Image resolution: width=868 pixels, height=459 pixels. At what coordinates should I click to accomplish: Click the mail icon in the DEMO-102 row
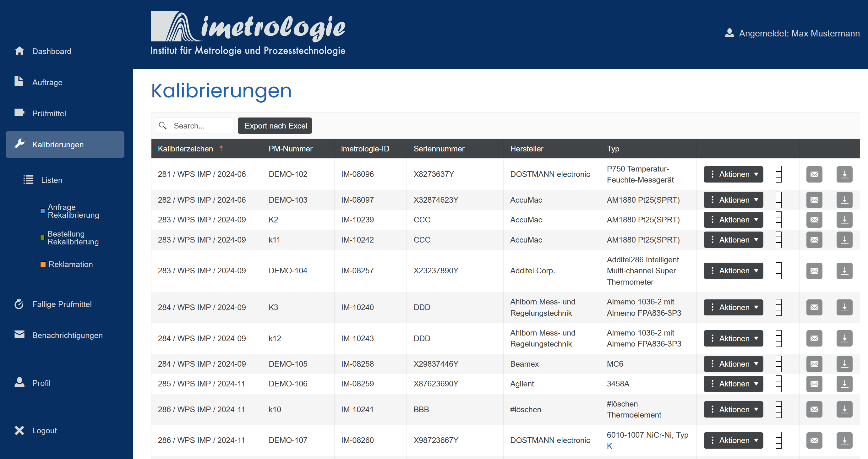pos(814,174)
